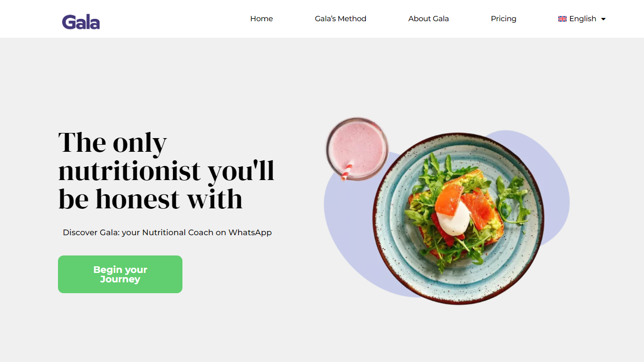Click the pink smoothie glass image

[x=357, y=149]
